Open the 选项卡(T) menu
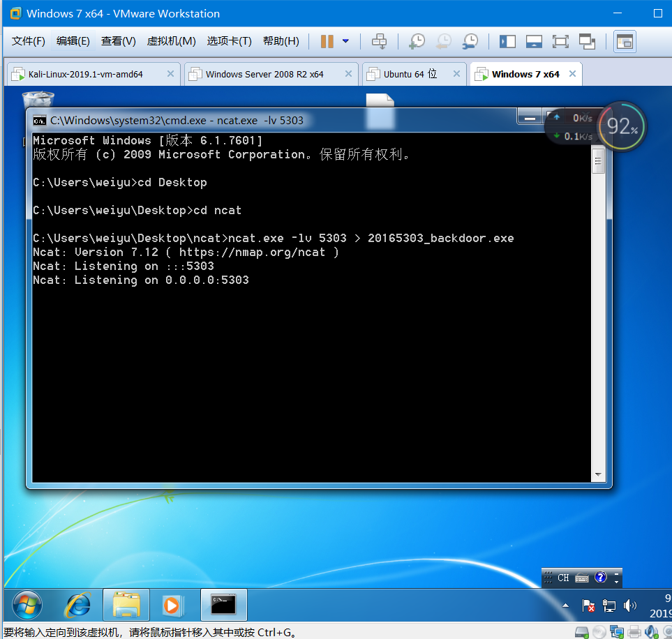Viewport: 672px width, 639px height. (x=230, y=41)
